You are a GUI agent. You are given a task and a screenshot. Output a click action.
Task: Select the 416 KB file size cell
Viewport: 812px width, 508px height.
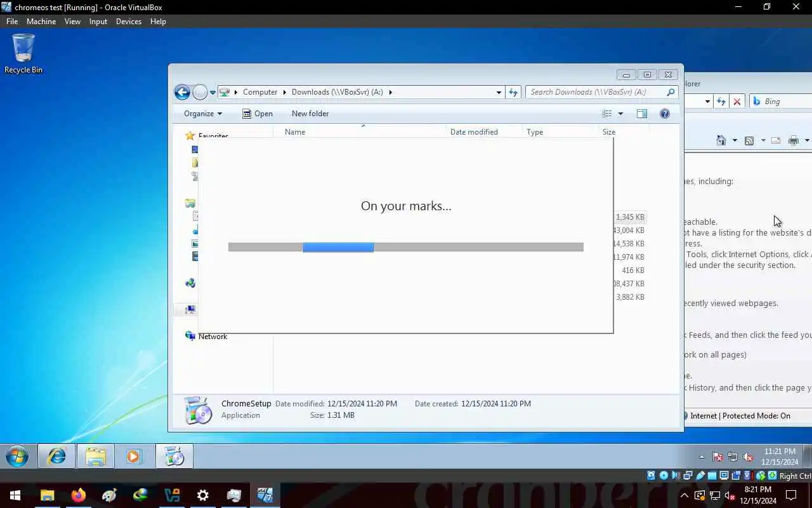[x=632, y=271]
